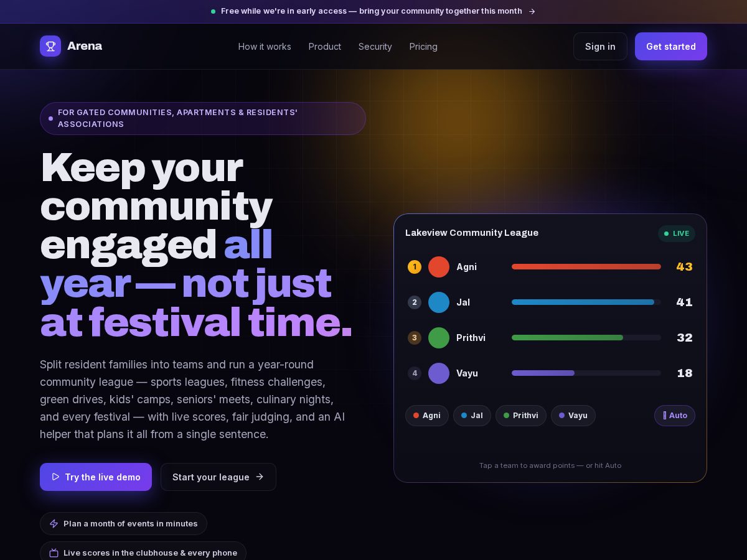Award points with the Jal team chip
Viewport: 747px width, 560px height.
coord(472,416)
